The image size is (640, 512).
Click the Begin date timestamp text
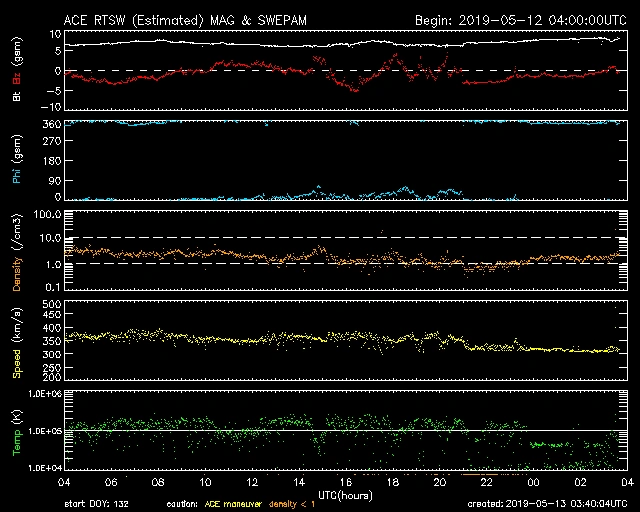[520, 20]
